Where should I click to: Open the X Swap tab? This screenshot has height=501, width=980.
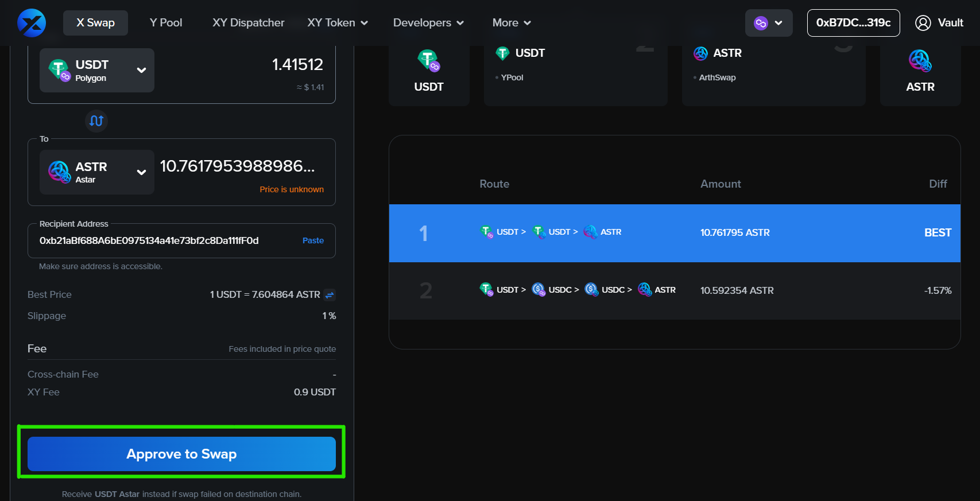click(95, 23)
